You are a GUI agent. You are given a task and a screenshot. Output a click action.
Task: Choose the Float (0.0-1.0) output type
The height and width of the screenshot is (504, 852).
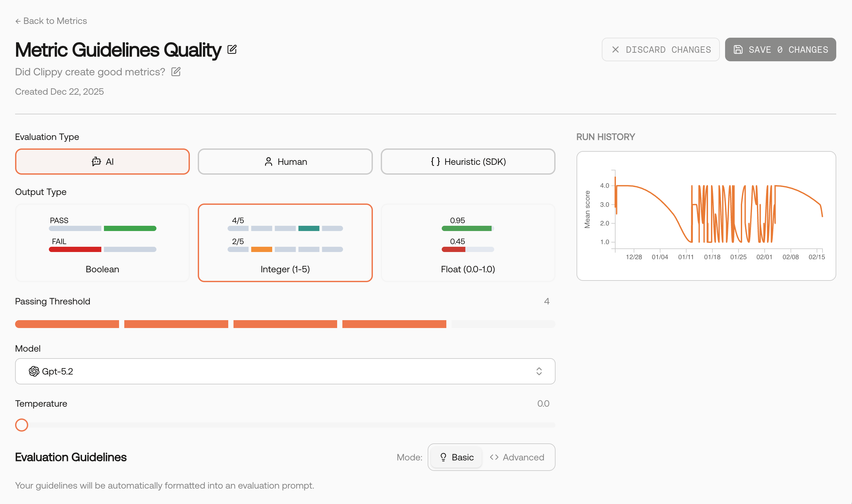click(468, 243)
